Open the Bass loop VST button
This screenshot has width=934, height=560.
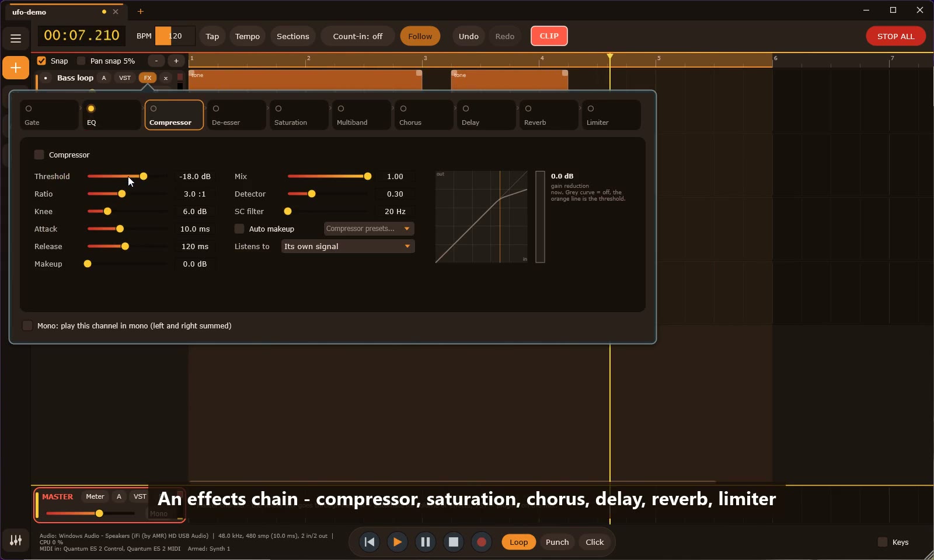(125, 78)
